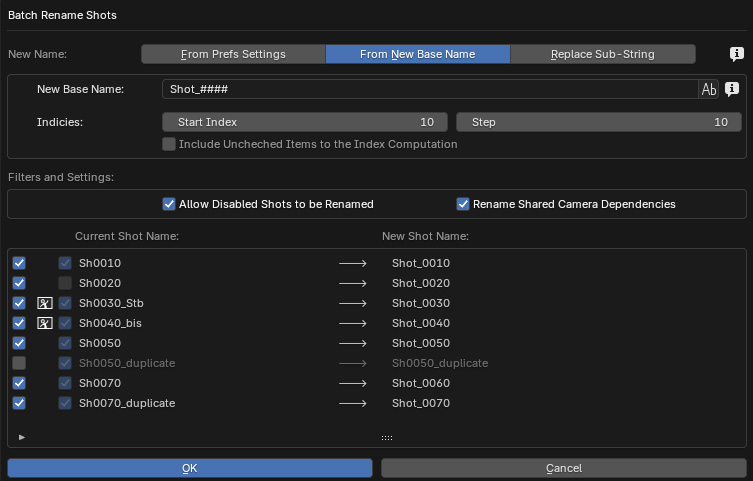Expand the triangle below the shot list
Image resolution: width=753 pixels, height=481 pixels.
click(22, 437)
